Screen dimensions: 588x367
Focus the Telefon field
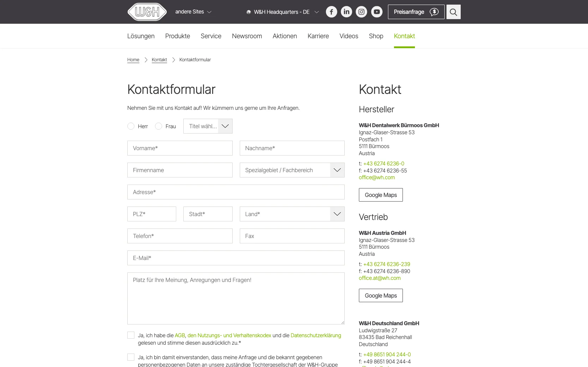click(x=180, y=236)
